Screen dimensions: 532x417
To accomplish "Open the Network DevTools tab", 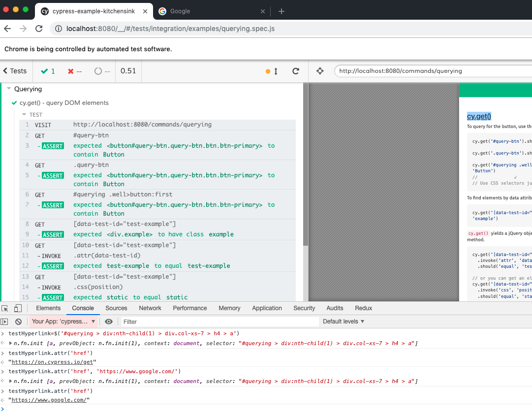I will (x=150, y=308).
